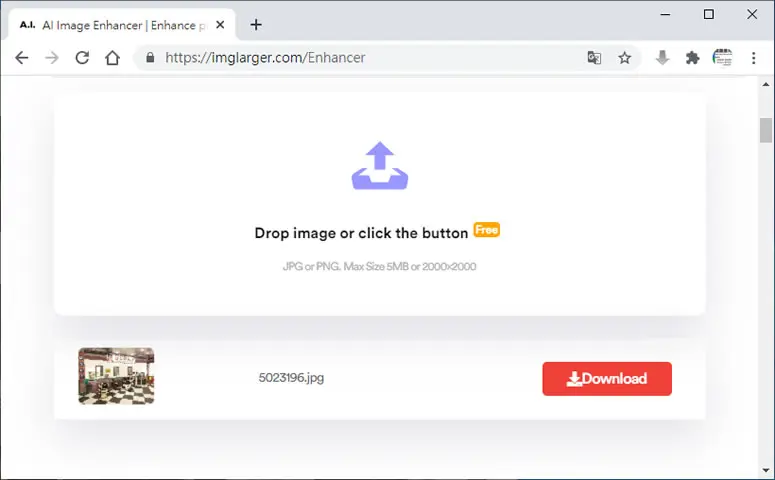The width and height of the screenshot is (775, 480).
Task: Reload the imglarger page
Action: click(82, 58)
